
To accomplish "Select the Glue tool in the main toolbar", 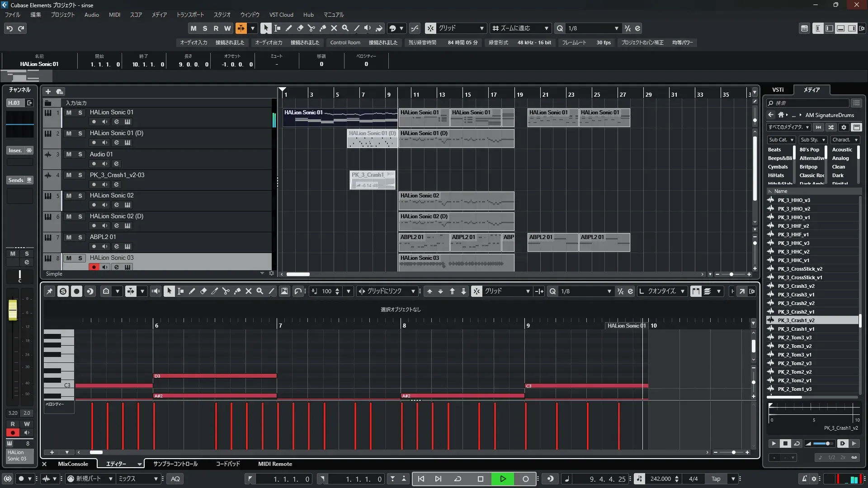I will tap(323, 28).
